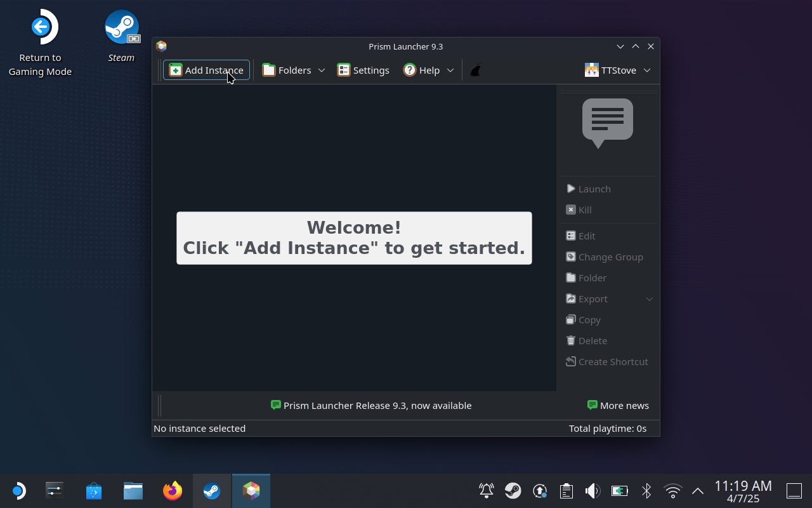Open the TTStove account menu

click(x=618, y=70)
